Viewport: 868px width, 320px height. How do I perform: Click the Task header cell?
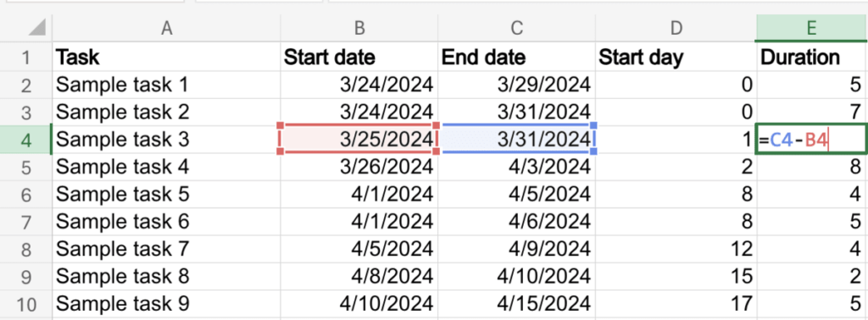click(167, 57)
